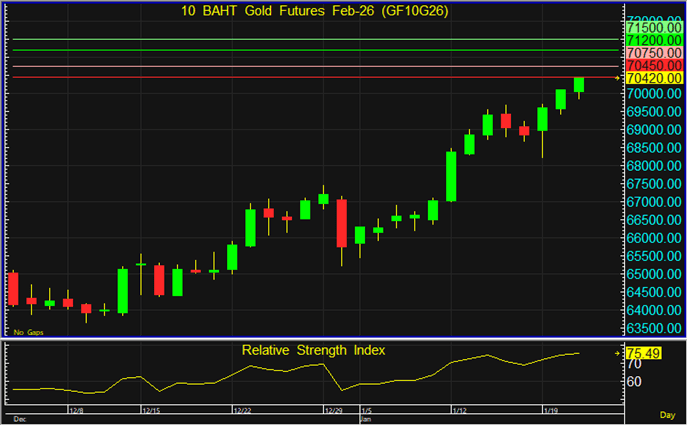The image size is (688, 426).
Task: Select the 71200.00 green price level tag
Action: point(654,39)
